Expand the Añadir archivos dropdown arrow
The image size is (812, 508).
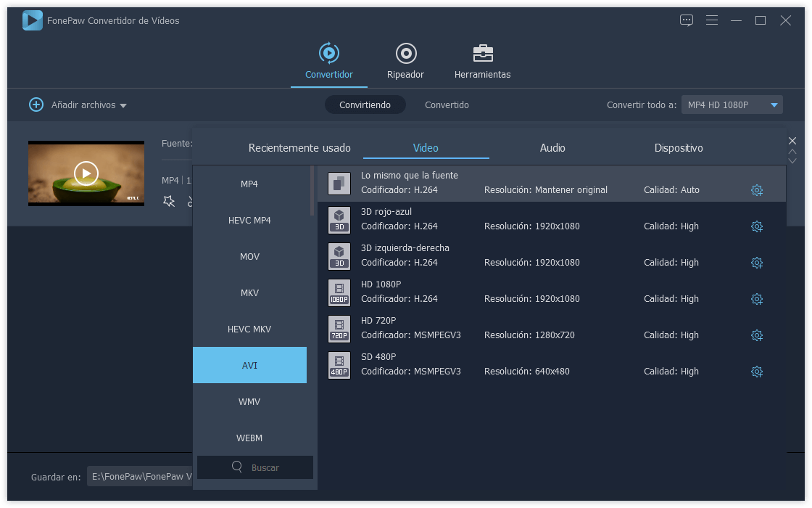123,106
